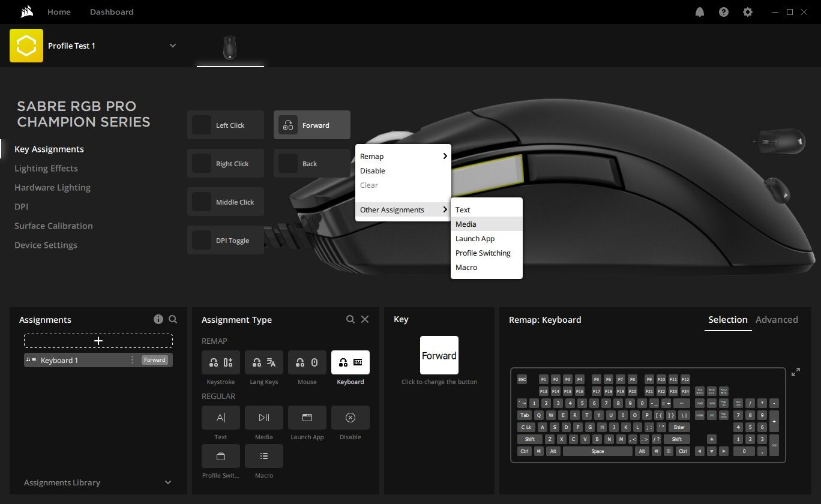Click the Space key on virtual keyboard
The width and height of the screenshot is (821, 504).
pyautogui.click(x=598, y=451)
